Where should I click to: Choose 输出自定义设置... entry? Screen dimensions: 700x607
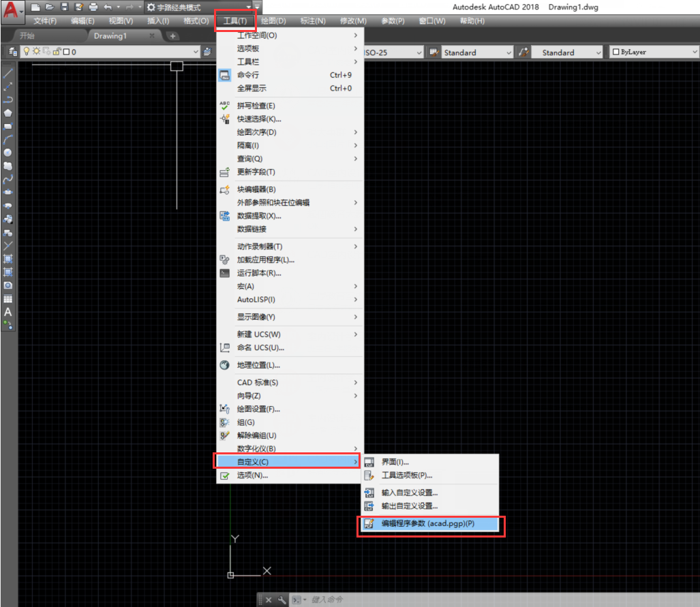pos(430,506)
